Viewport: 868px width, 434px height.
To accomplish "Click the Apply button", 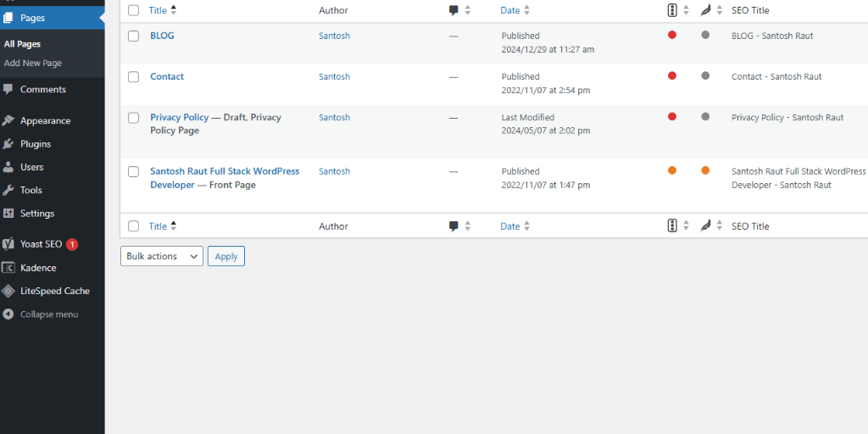I will (225, 256).
